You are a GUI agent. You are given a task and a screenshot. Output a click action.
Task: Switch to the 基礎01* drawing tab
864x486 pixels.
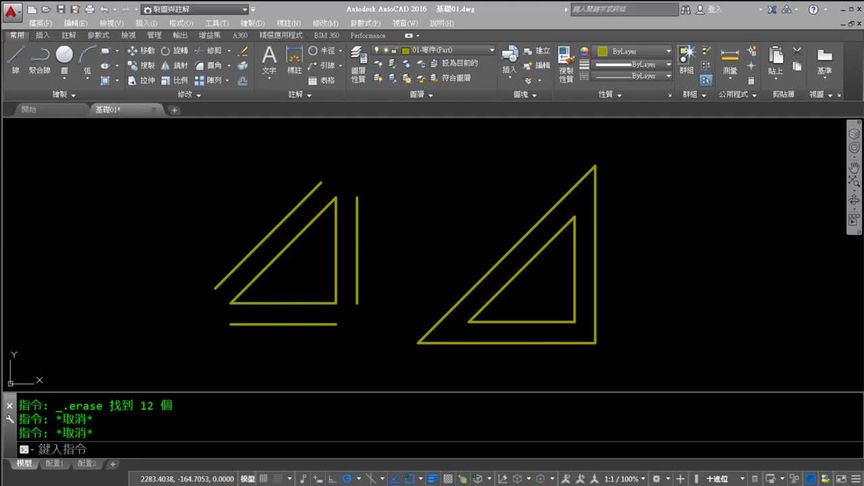(125, 110)
